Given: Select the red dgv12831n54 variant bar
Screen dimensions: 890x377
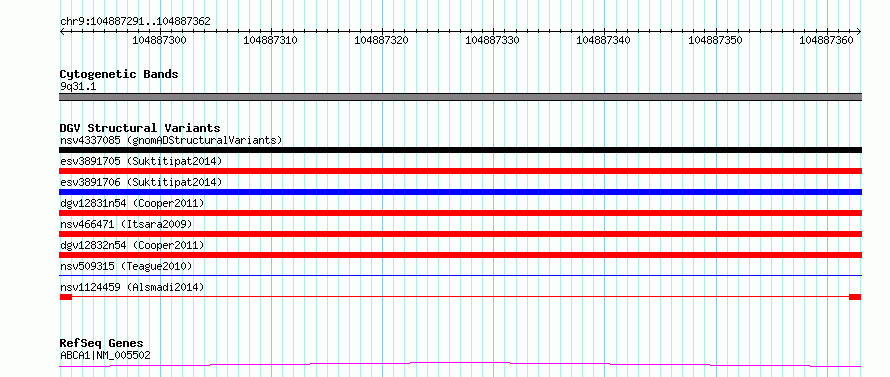Looking at the screenshot, I should point(460,213).
